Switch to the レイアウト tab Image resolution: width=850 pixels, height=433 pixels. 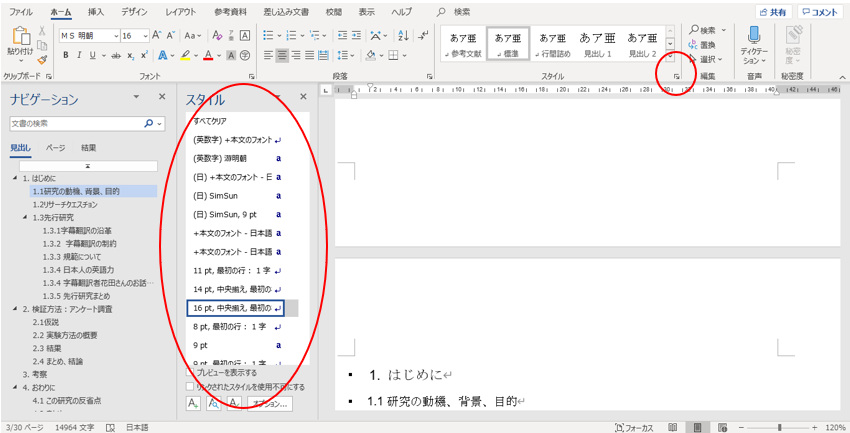tap(181, 11)
